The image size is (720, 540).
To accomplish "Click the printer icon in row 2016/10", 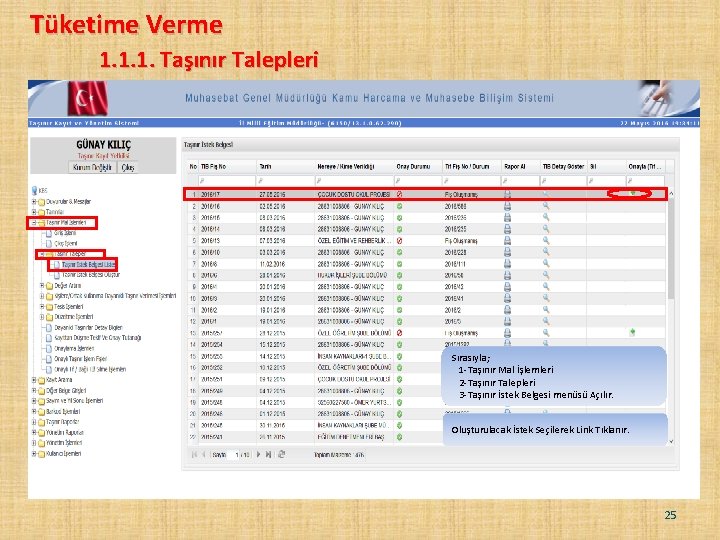I will tap(507, 252).
